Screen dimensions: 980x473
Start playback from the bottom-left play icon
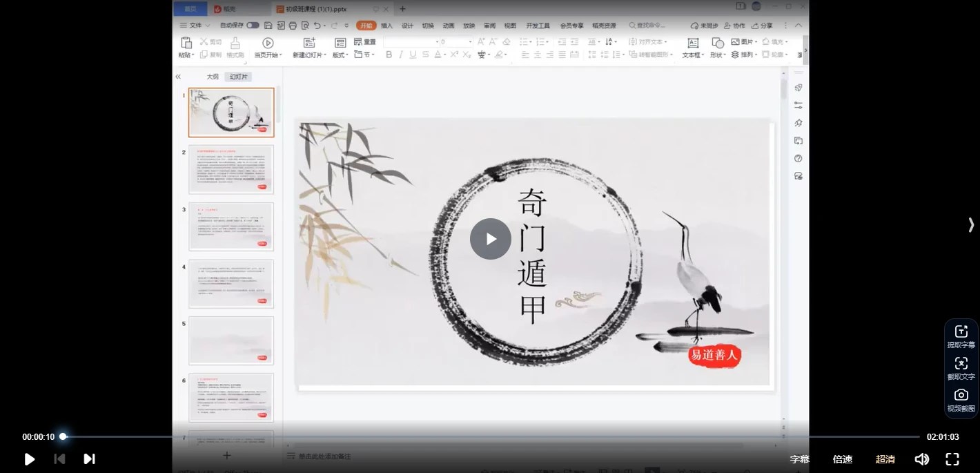point(30,459)
